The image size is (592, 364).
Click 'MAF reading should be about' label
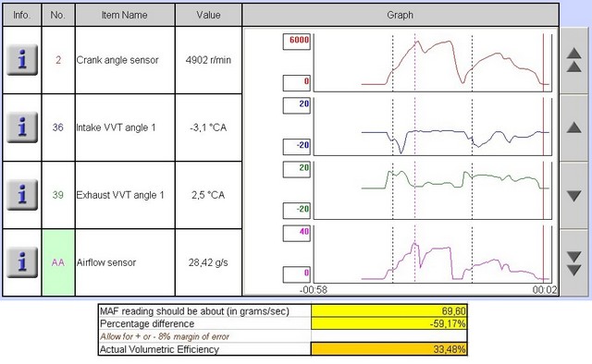click(x=194, y=311)
